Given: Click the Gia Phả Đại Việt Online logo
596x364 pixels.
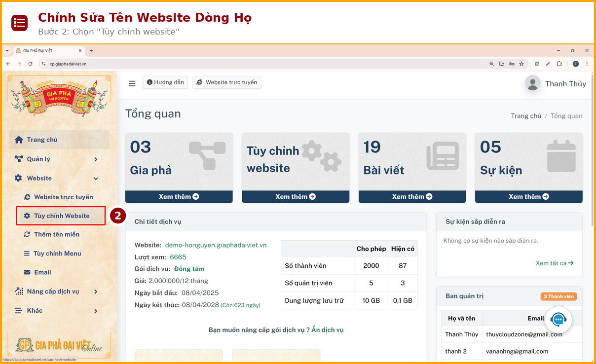Looking at the screenshot, I should pyautogui.click(x=59, y=344).
